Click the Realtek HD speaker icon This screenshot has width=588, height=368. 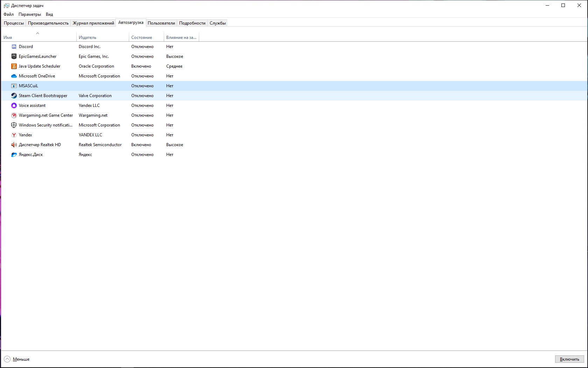pos(14,145)
